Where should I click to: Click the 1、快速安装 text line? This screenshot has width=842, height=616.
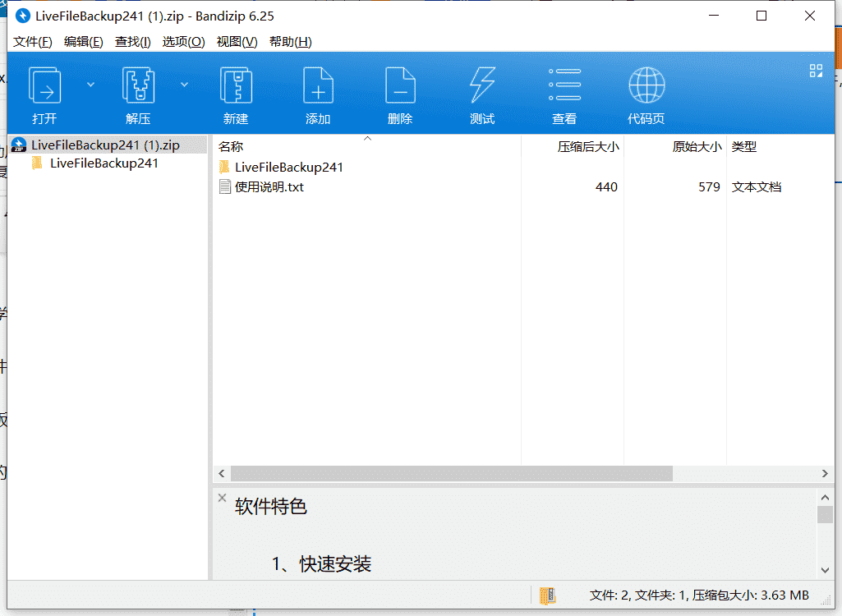(x=321, y=564)
